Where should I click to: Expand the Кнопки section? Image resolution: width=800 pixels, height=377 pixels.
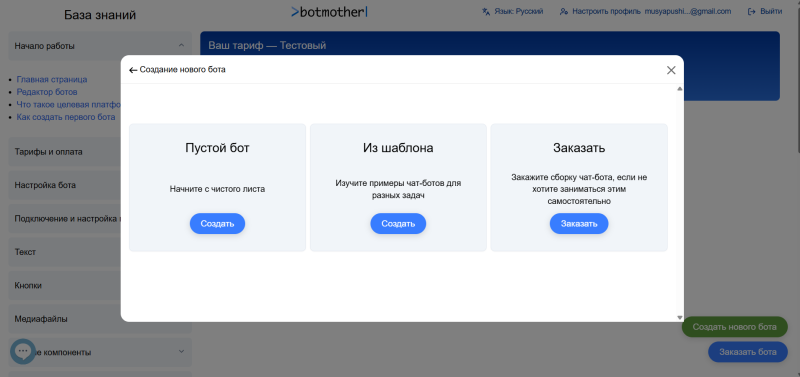64,286
